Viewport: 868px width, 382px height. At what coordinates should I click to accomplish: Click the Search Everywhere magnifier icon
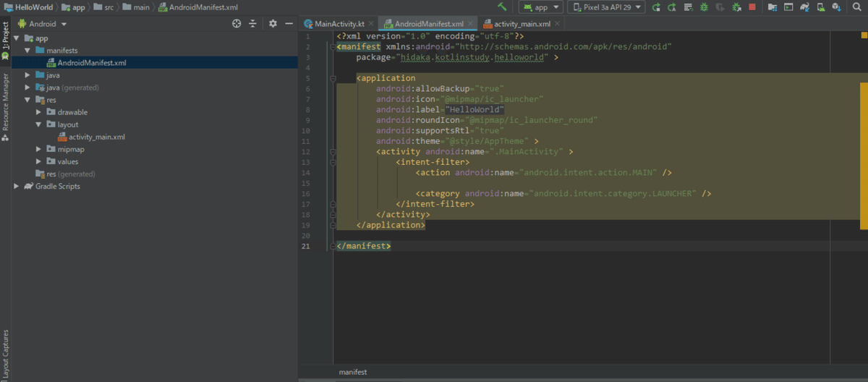(856, 7)
